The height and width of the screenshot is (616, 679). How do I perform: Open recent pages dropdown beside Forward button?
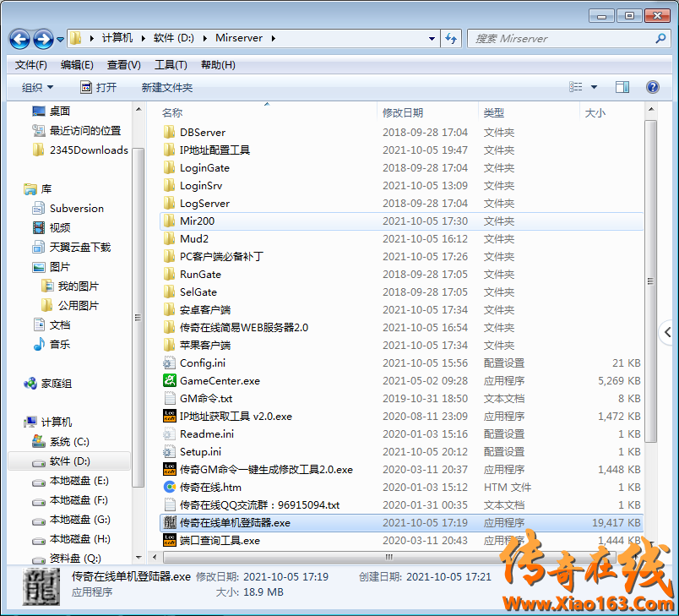click(x=60, y=40)
